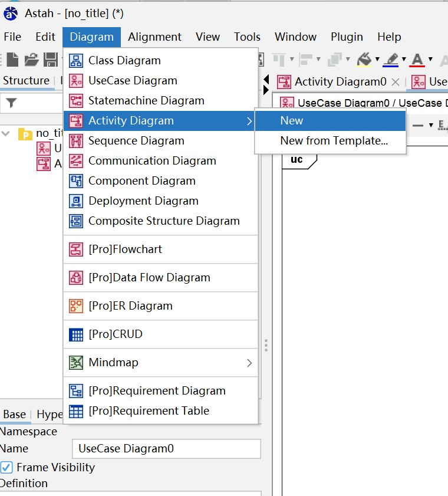Click the Save floppy disk icon

[51, 60]
